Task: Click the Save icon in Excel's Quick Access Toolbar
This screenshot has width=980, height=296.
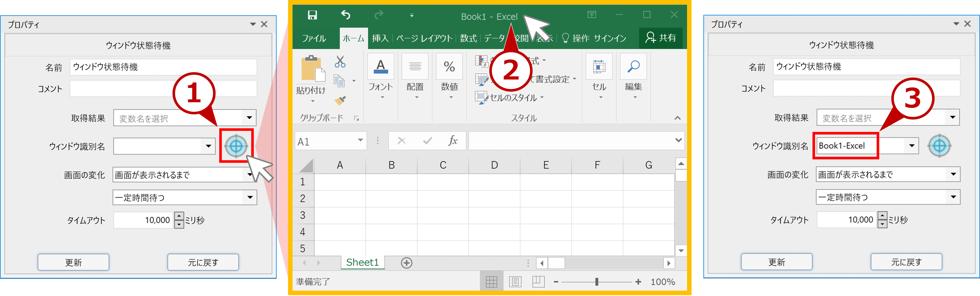Action: coord(313,14)
